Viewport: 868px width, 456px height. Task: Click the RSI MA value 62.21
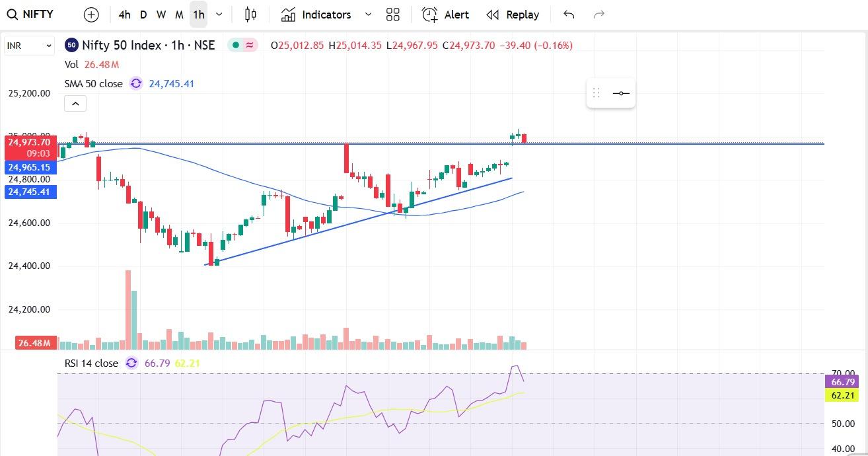coord(188,363)
